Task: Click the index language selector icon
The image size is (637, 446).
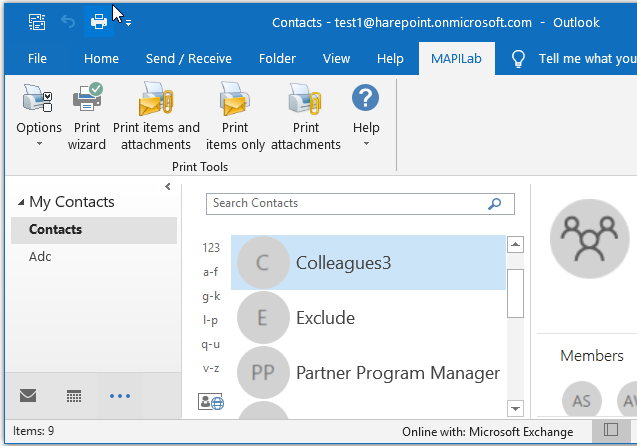Action: tap(211, 402)
